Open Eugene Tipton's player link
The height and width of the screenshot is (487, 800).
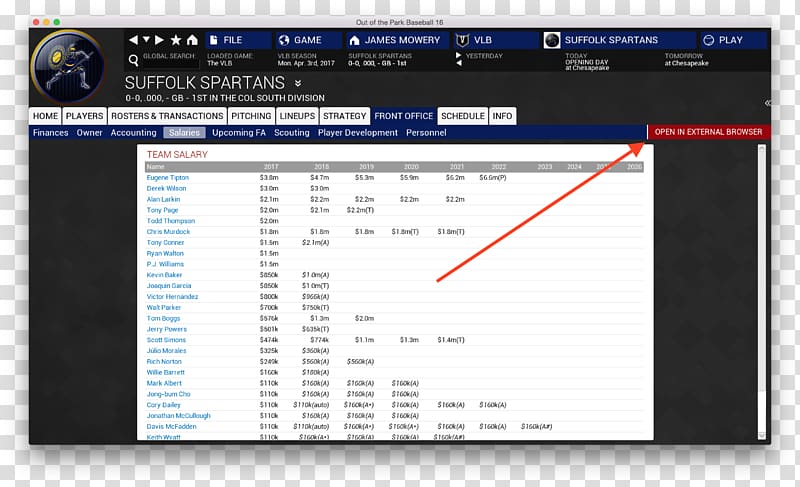tap(167, 177)
